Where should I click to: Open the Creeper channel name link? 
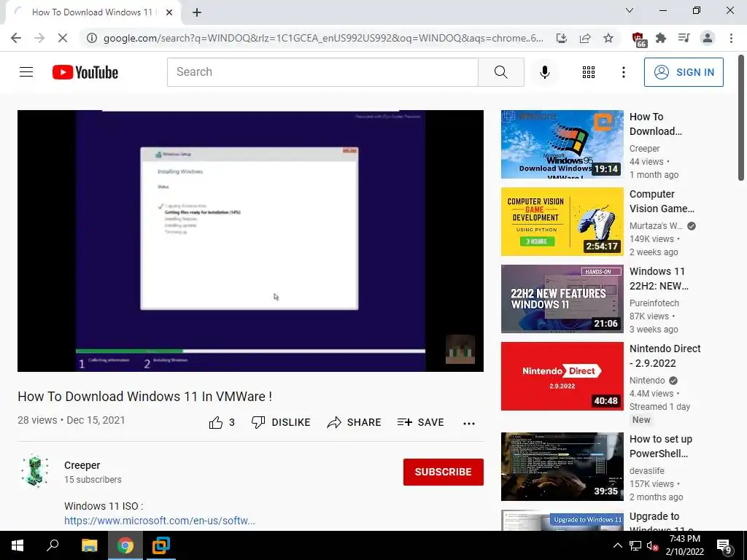coord(82,465)
